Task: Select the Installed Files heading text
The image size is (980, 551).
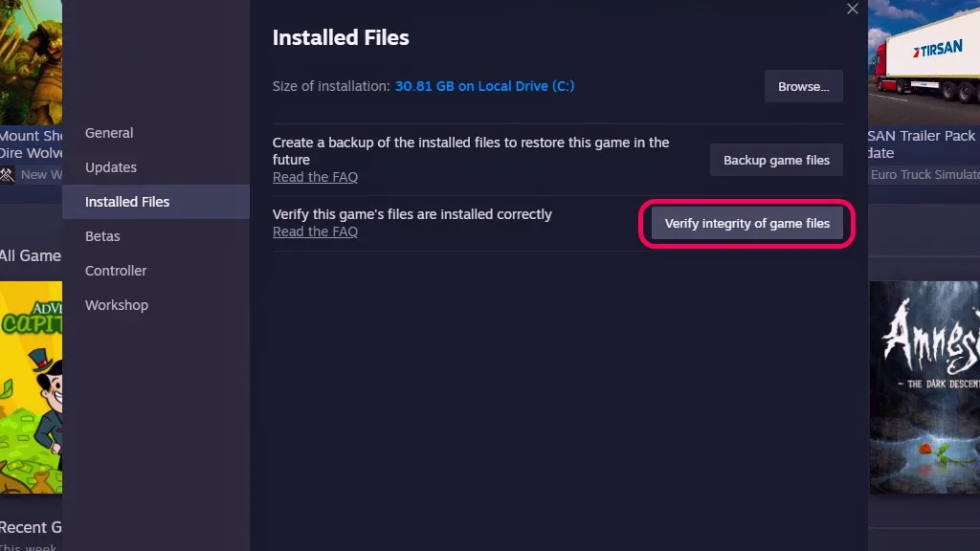Action: [341, 37]
